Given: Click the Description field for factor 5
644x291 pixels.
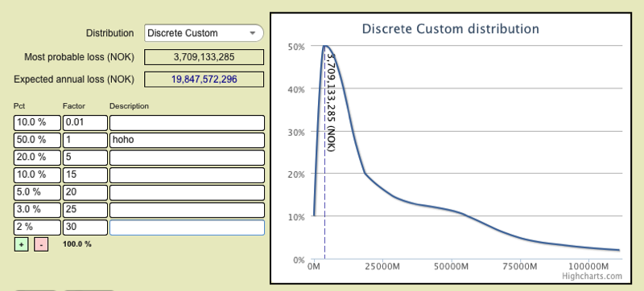Looking at the screenshot, I should pyautogui.click(x=187, y=158).
